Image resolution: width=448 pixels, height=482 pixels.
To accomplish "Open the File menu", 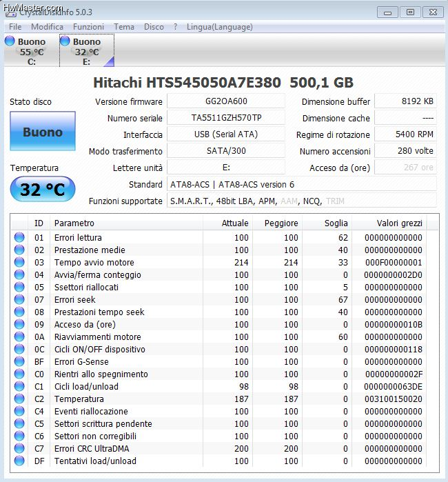I will coord(15,27).
